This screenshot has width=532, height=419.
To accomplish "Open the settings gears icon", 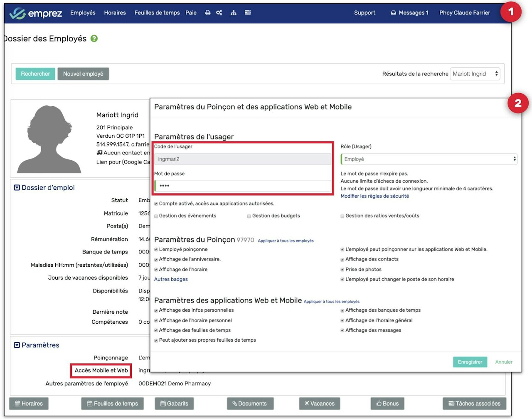I will (219, 13).
